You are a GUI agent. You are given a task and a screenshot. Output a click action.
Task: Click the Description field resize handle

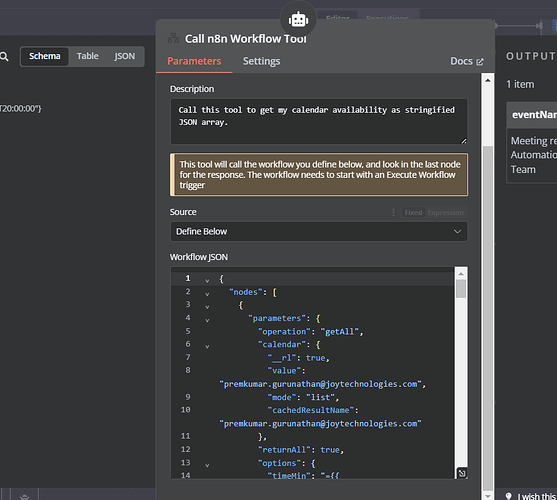(x=464, y=141)
